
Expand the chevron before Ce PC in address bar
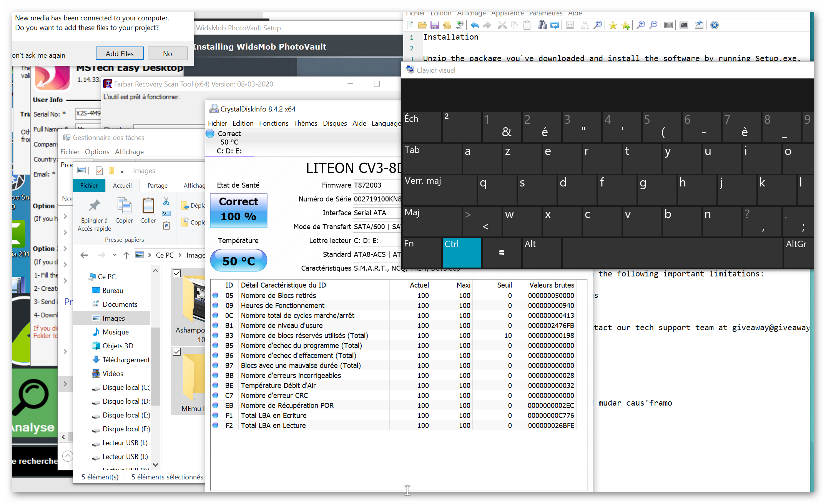(150, 255)
